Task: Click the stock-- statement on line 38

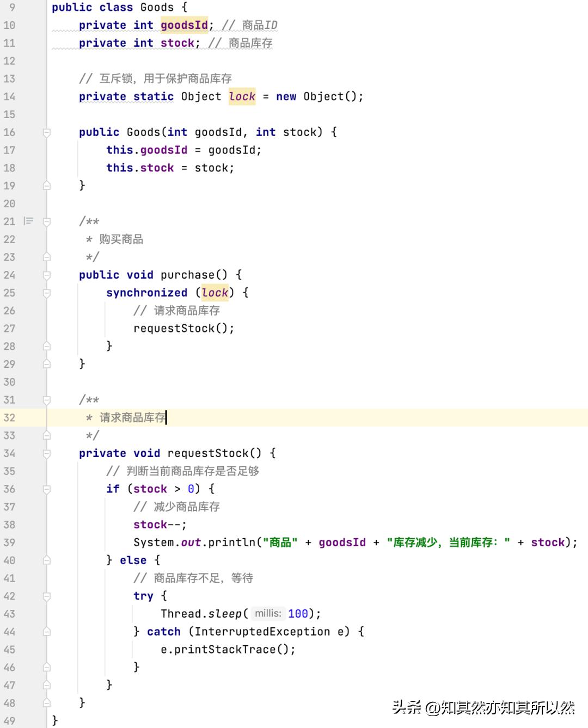Action: [160, 525]
